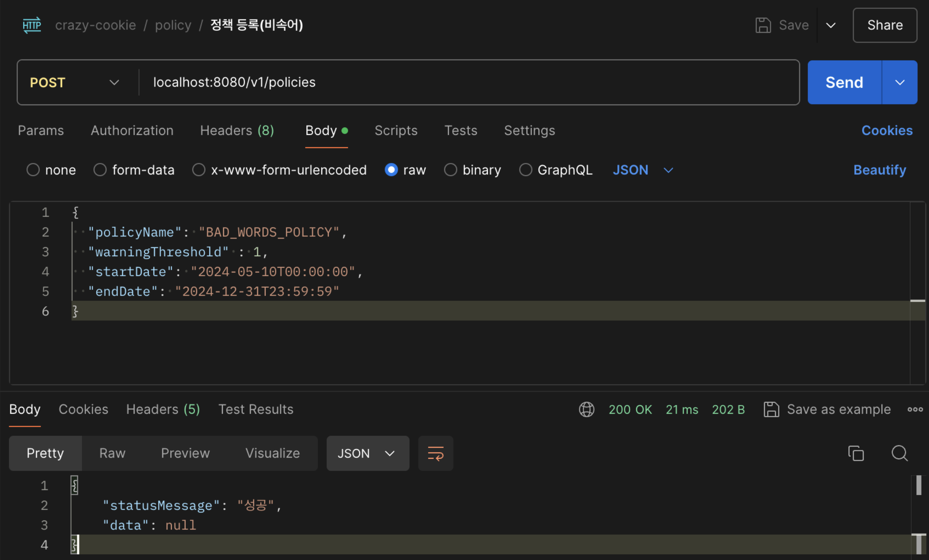
Task: Click the Beautify link
Action: click(x=879, y=170)
